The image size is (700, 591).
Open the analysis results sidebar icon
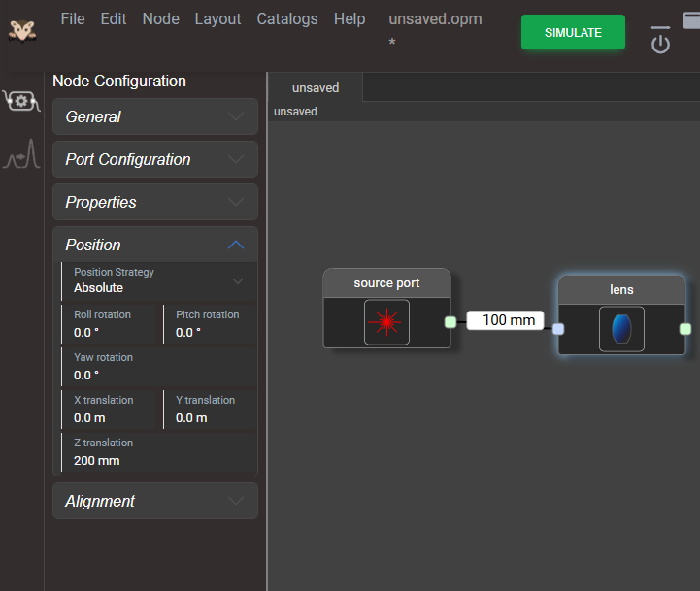click(21, 154)
